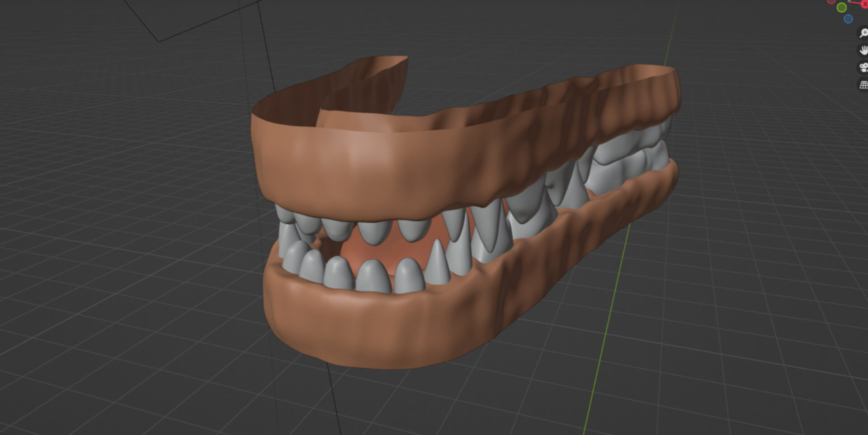Snap view using green Y gizmo circle
Screen dimensions: 868x435
841,8
